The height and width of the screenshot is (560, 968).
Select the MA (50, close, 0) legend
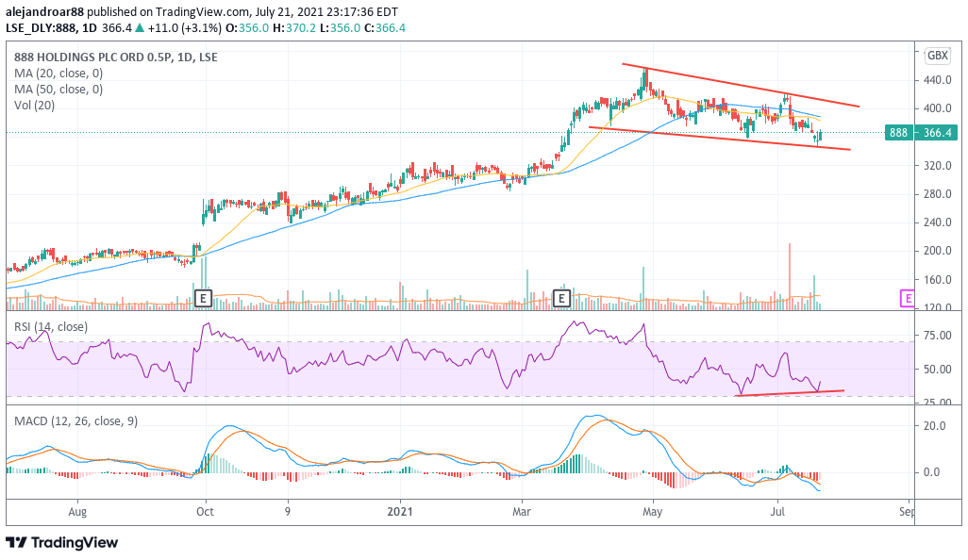click(58, 90)
